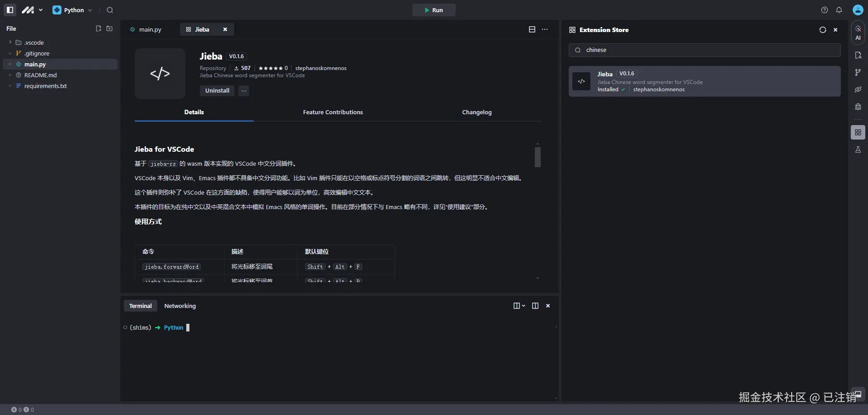
Task: Click the error count in status bar
Action: tap(16, 410)
